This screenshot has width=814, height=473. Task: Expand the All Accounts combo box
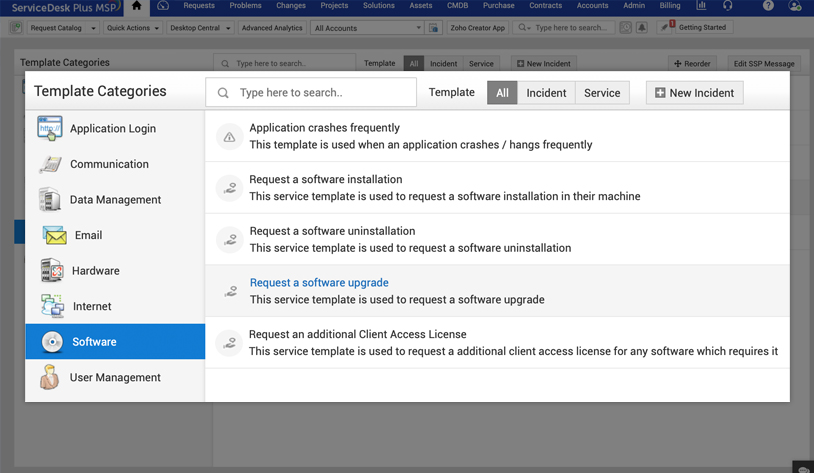tap(367, 28)
